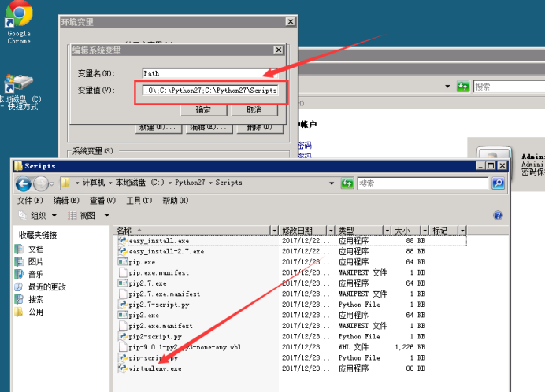Image resolution: width=545 pixels, height=392 pixels.
Task: Expand address bar history dropdown in Scripts window
Action: click(x=332, y=183)
